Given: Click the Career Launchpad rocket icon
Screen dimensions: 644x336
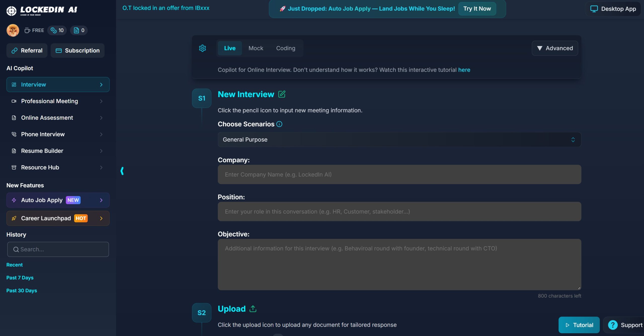Looking at the screenshot, I should (14, 219).
